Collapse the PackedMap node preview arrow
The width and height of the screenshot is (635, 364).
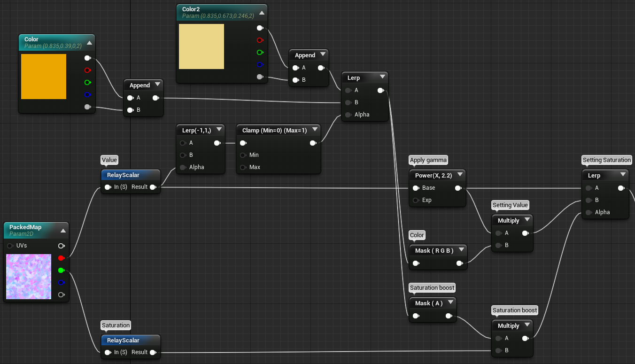[x=63, y=230]
